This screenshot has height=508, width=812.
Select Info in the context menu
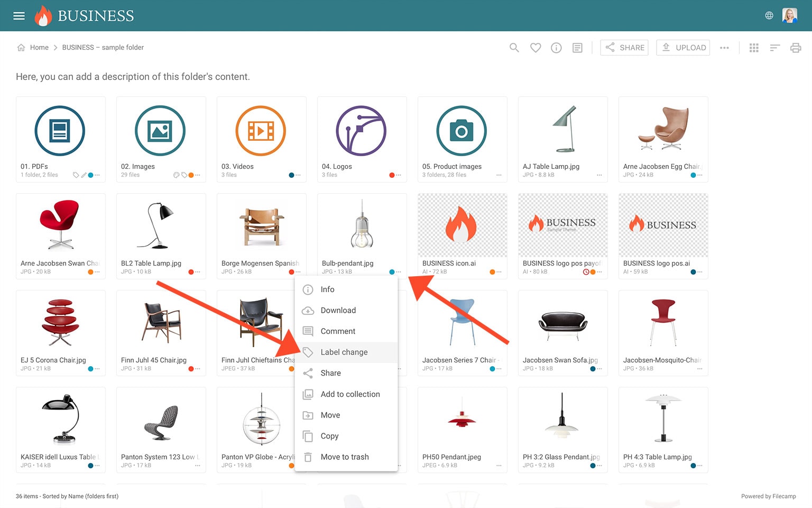346,289
